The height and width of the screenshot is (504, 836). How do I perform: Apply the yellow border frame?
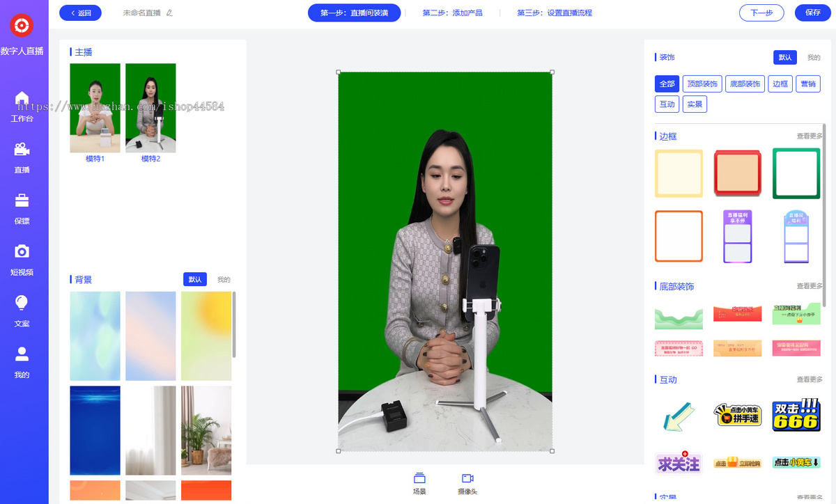[x=679, y=173]
